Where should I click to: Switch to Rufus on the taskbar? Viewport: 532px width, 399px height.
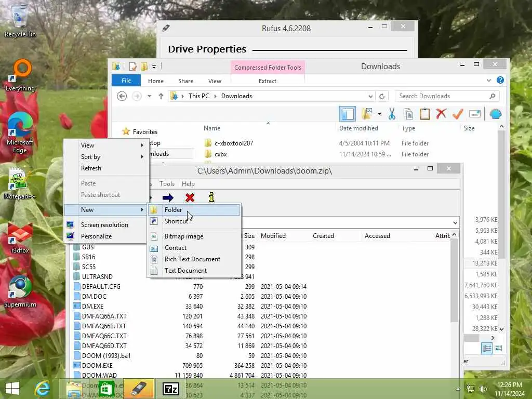(139, 389)
